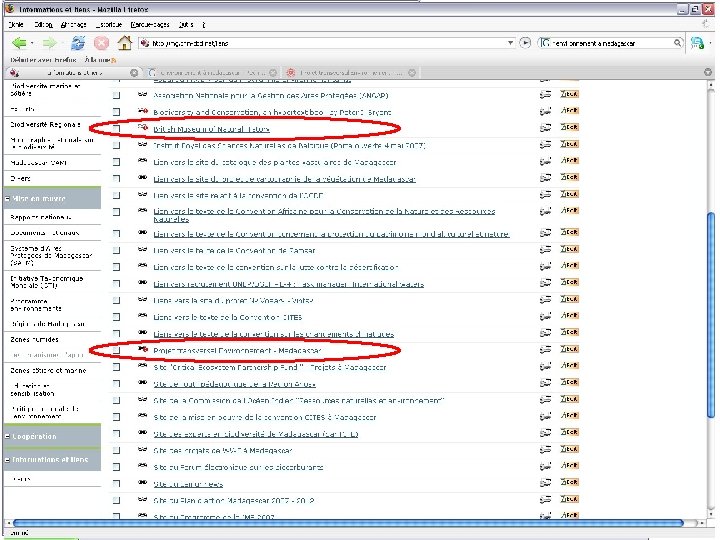The image size is (720, 540).
Task: Tick the checkbox for British Museum of Natural History
Action: pyautogui.click(x=116, y=129)
